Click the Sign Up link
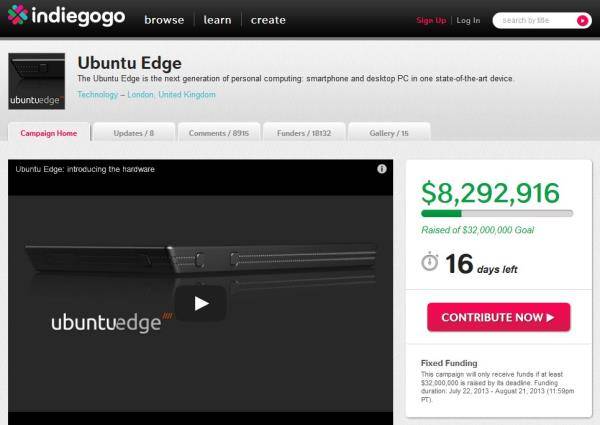Image resolution: width=600 pixels, height=425 pixels. (x=431, y=20)
